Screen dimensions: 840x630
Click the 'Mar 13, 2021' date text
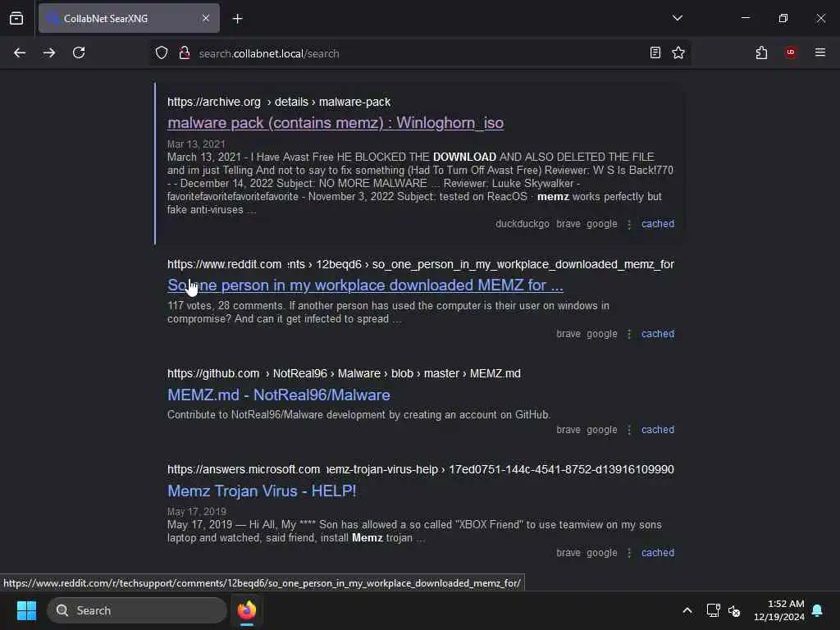point(196,144)
